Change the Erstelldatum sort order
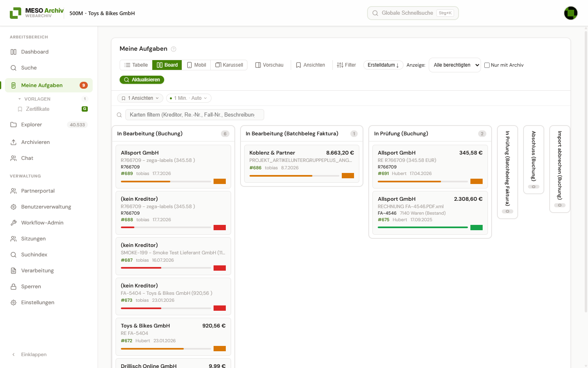588x368 pixels. click(383, 65)
